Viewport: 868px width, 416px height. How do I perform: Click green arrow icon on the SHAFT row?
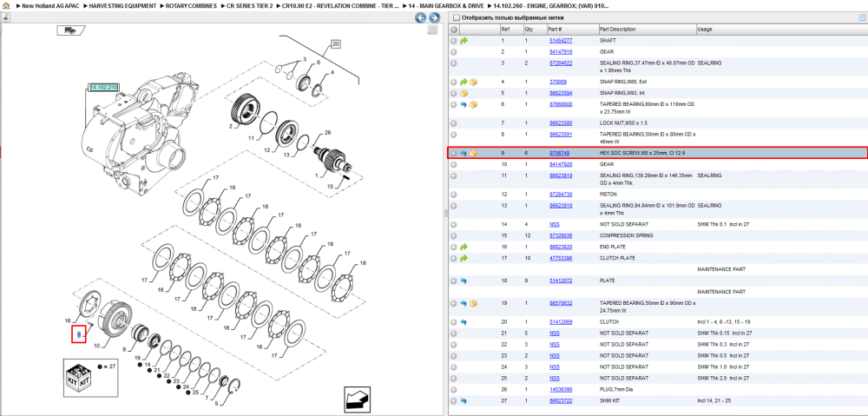pyautogui.click(x=464, y=41)
